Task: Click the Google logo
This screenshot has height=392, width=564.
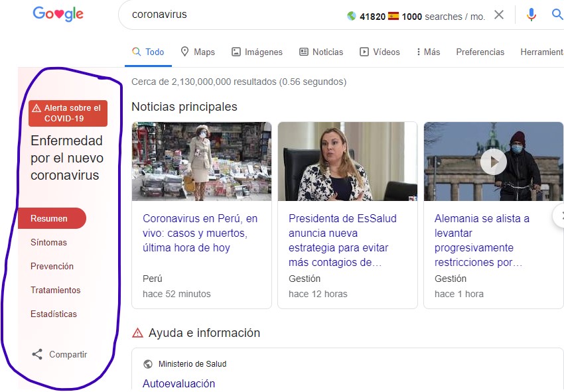Action: click(x=58, y=14)
